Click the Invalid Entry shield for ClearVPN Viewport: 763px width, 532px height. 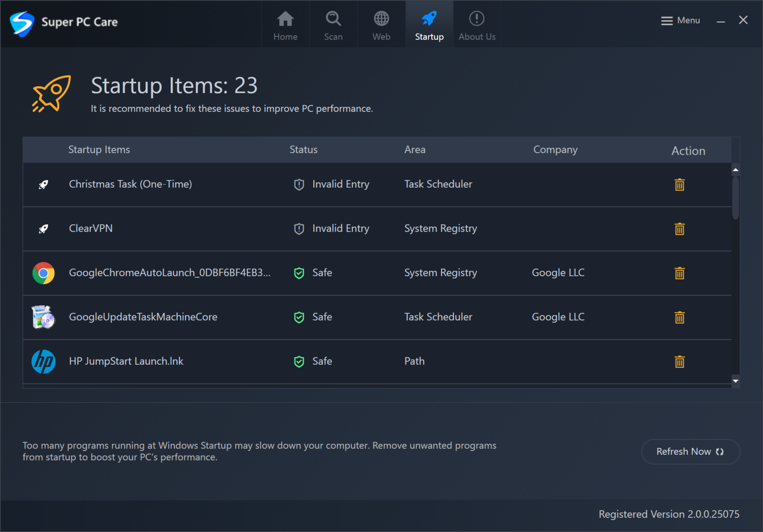[x=299, y=229]
